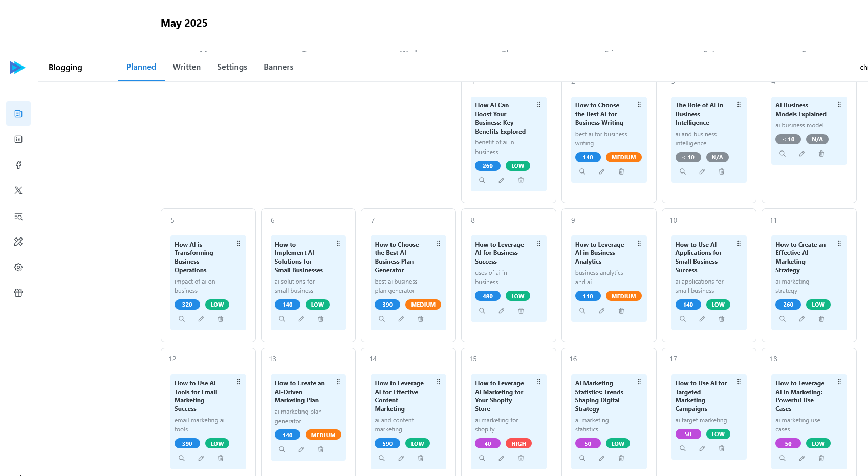This screenshot has height=476, width=868.
Task: Click HIGH difficulty badge on Shopify post
Action: 518,444
